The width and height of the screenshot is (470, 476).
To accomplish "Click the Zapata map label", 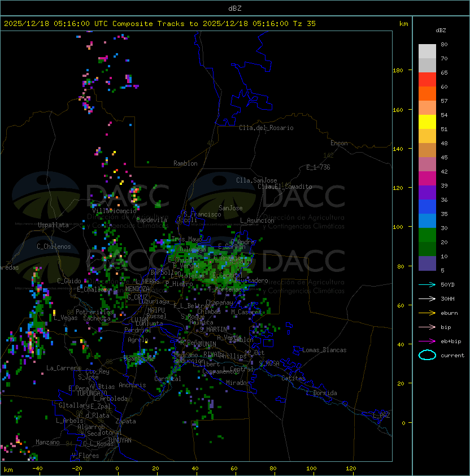I will click(125, 421).
